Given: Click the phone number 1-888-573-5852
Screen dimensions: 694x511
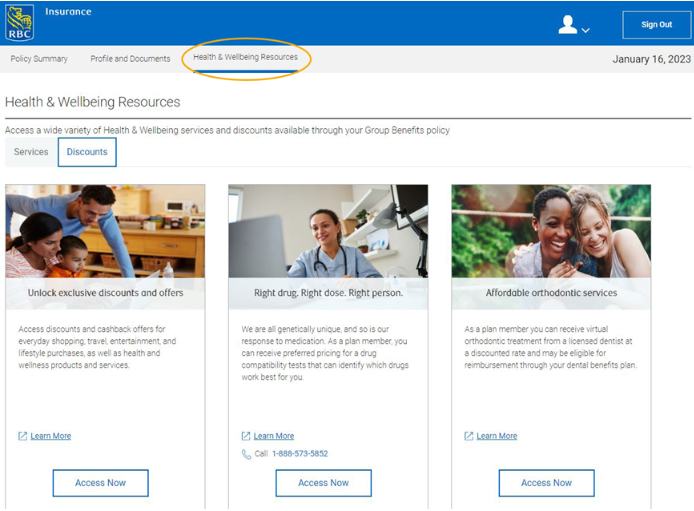Looking at the screenshot, I should coord(300,454).
